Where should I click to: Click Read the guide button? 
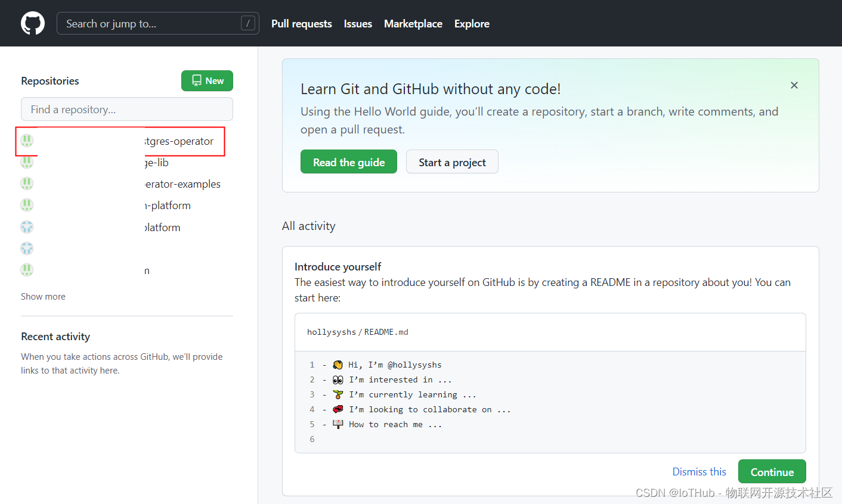click(x=349, y=162)
